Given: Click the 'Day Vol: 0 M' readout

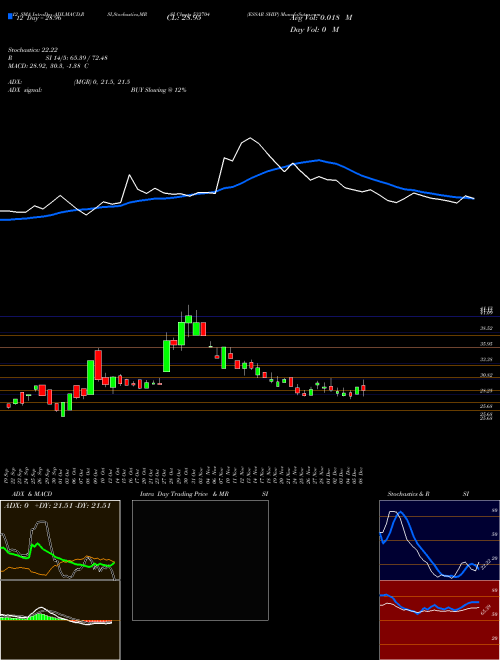Looking at the screenshot, I should click(x=314, y=29).
